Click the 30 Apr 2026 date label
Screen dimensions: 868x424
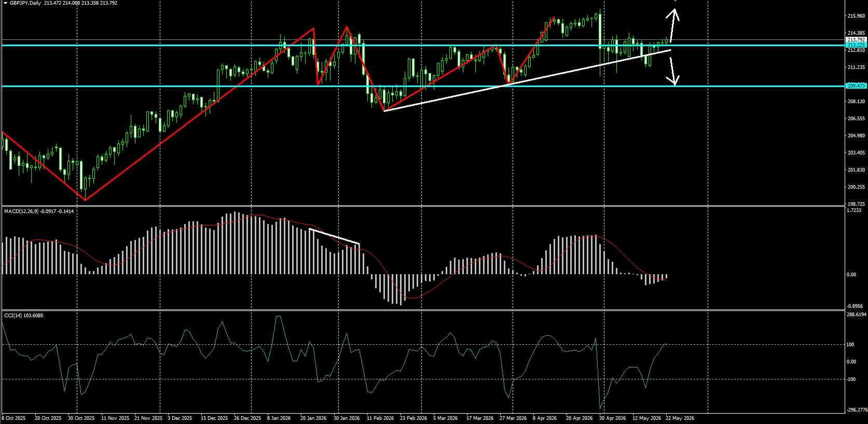613,418
